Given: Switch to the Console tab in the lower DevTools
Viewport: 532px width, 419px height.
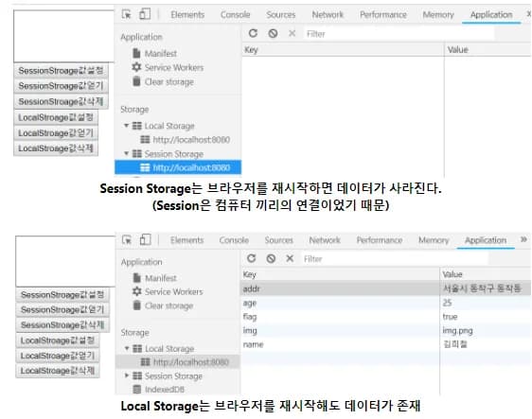Looking at the screenshot, I should (234, 240).
